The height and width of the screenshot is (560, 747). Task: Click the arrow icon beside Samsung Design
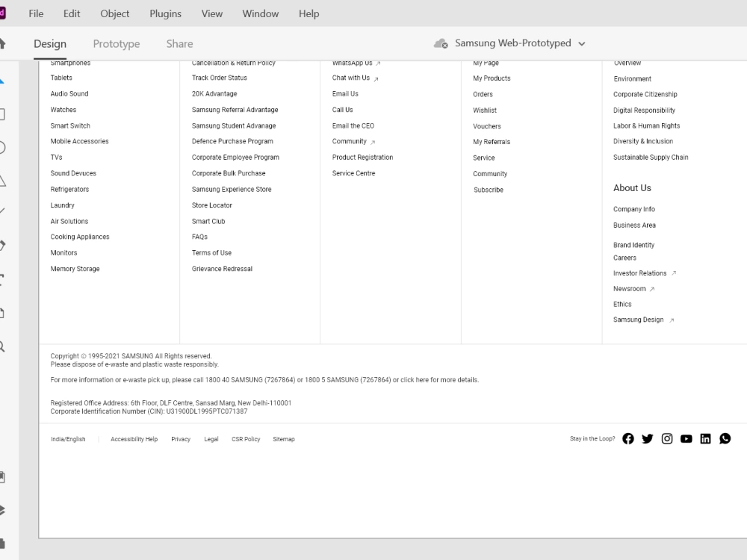point(672,320)
